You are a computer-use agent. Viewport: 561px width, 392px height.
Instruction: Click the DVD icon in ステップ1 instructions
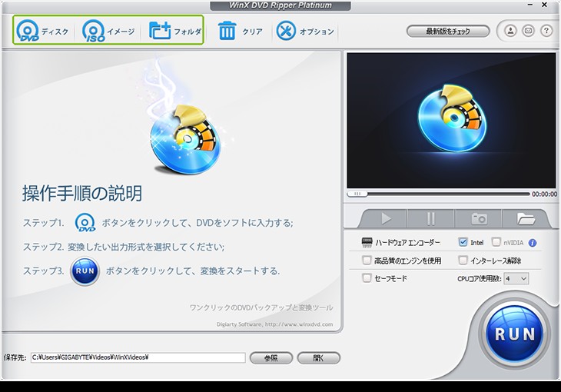pos(85,222)
